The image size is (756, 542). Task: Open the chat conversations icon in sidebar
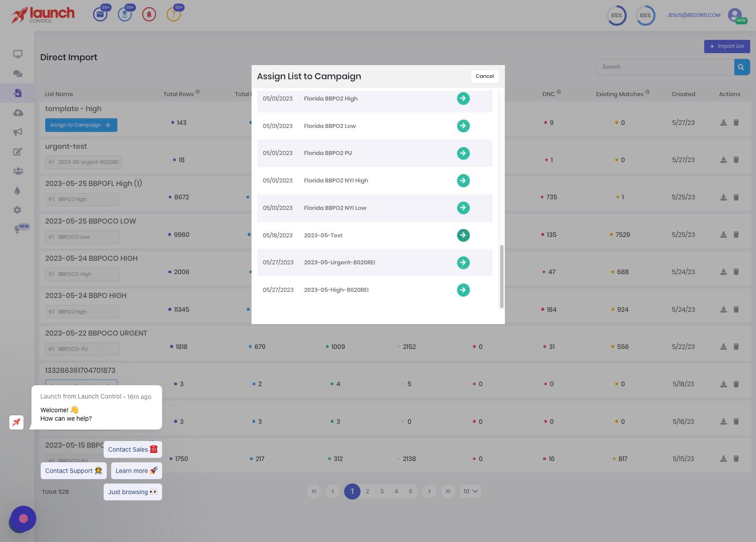tap(17, 74)
